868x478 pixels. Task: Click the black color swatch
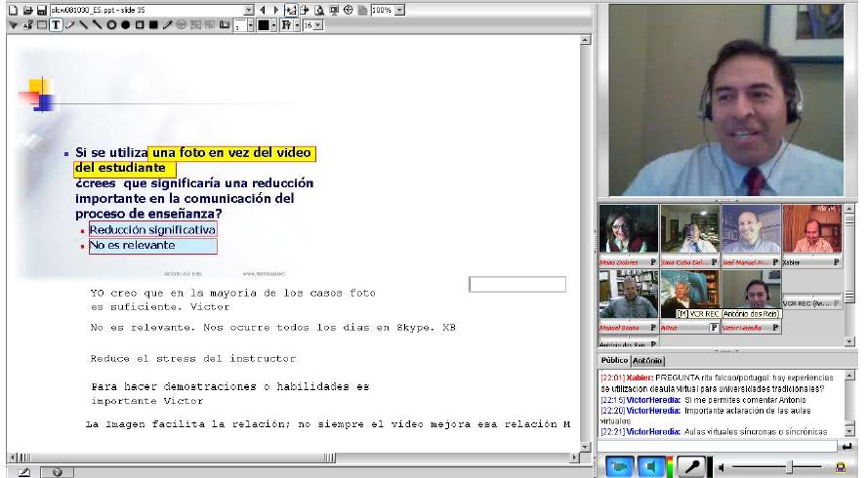point(264,25)
